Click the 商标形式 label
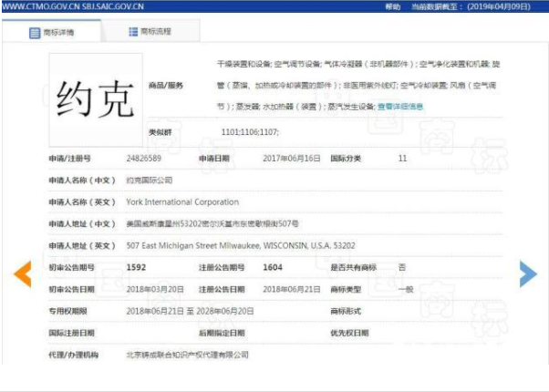Viewport: 549px width, 392px height. [x=346, y=311]
